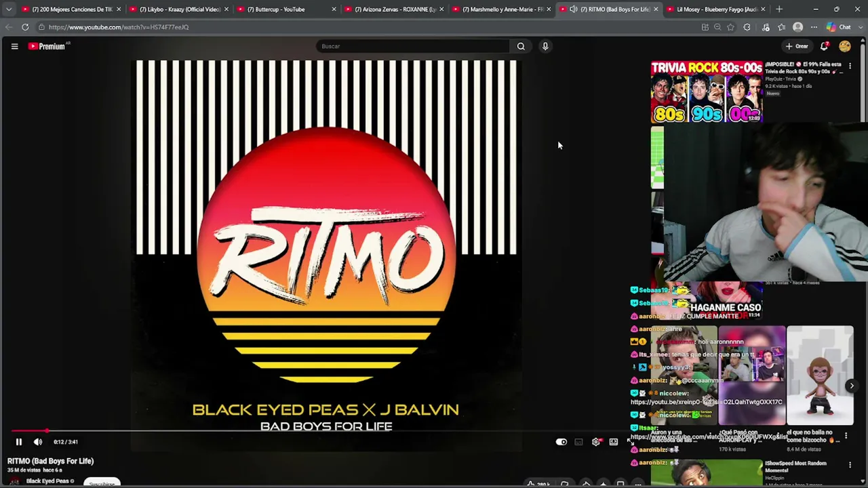This screenshot has width=868, height=488.
Task: Close the Buttercup - YouTube tab
Action: coord(334,9)
